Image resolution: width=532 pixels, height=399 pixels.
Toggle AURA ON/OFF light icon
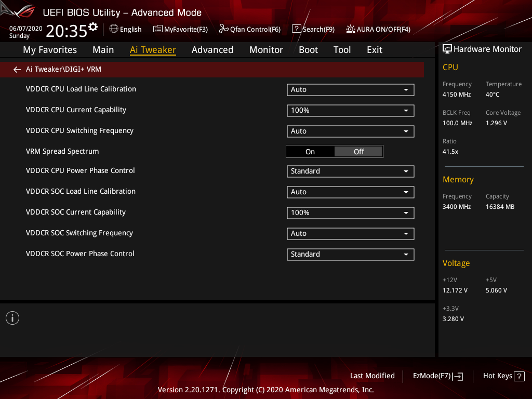pos(351,29)
